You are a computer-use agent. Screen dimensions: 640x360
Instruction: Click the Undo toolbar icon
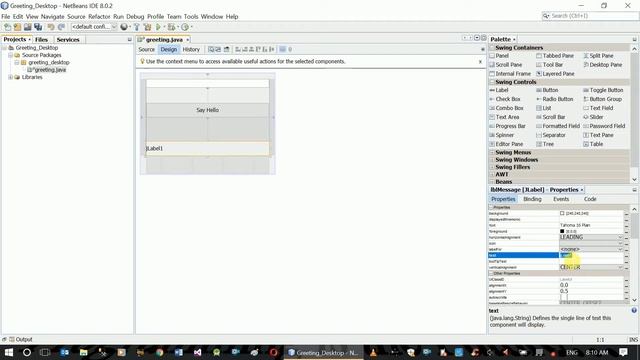pyautogui.click(x=51, y=27)
